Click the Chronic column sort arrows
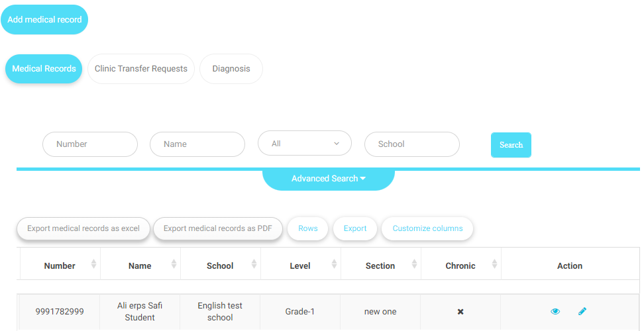This screenshot has width=644, height=331. 494,264
